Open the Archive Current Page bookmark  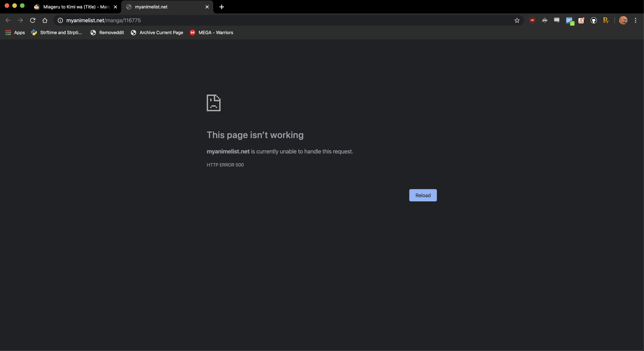click(x=157, y=32)
